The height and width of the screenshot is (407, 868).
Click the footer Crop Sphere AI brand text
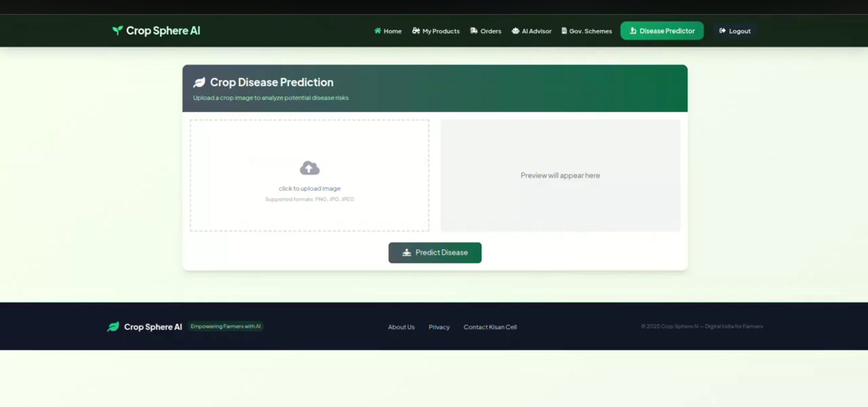pos(153,327)
